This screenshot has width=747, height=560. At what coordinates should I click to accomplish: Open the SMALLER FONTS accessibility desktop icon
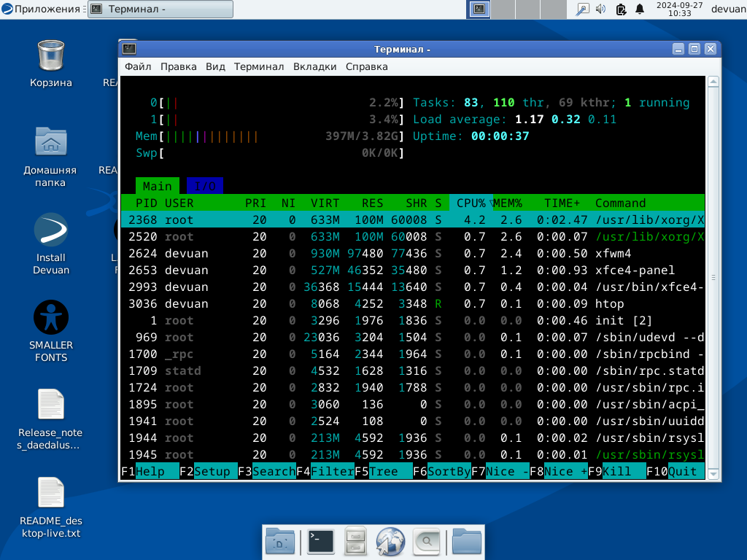[x=51, y=318]
